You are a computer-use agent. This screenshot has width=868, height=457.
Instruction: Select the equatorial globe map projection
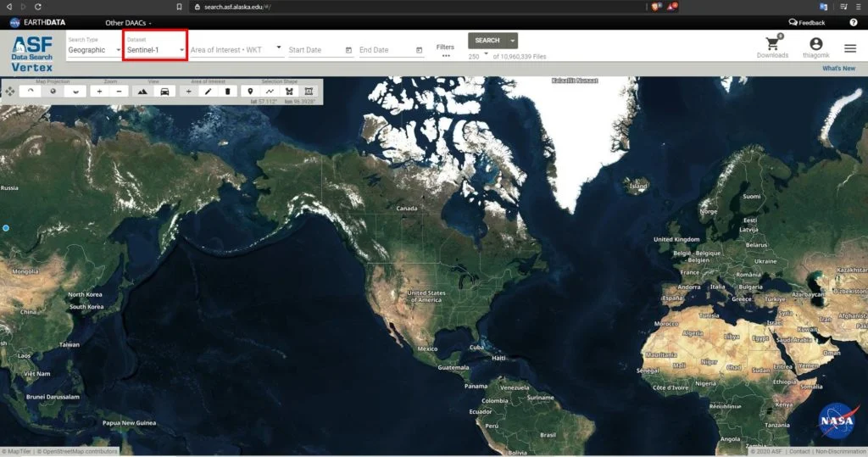coord(53,92)
